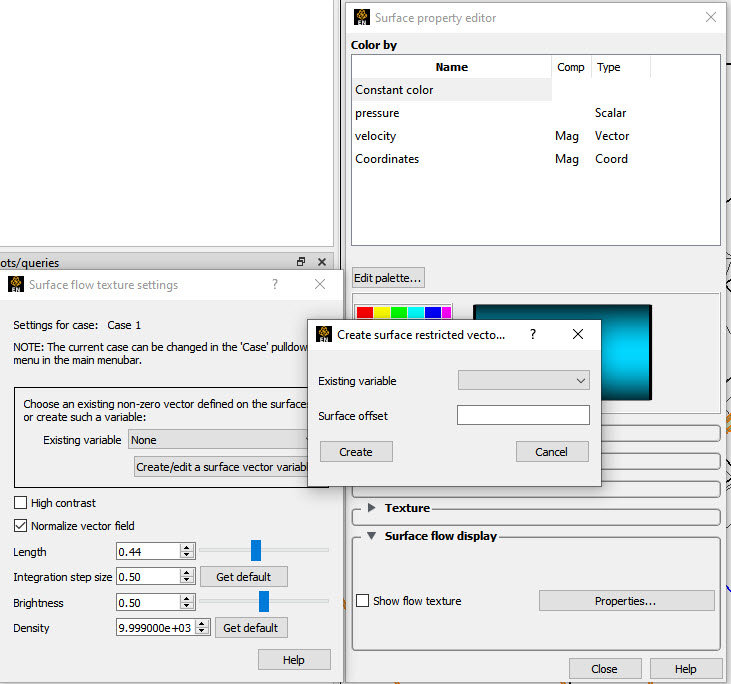Click Edit palette... button

[x=388, y=278]
